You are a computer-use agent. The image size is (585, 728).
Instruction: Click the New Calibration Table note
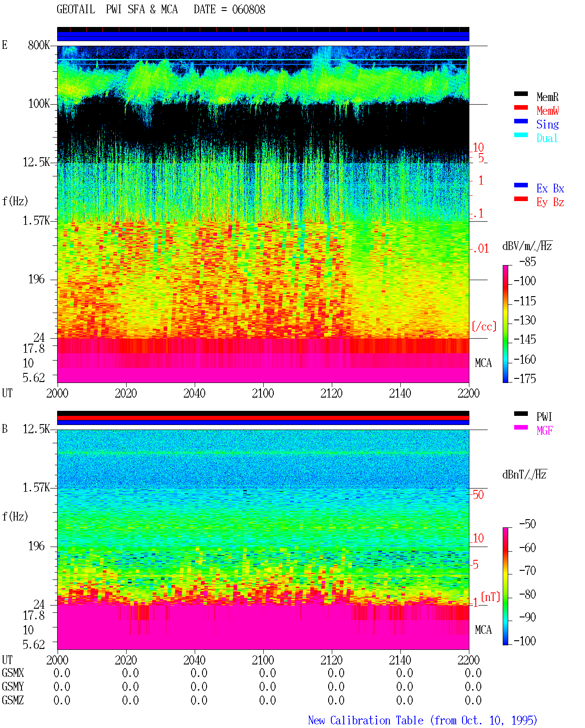(423, 721)
